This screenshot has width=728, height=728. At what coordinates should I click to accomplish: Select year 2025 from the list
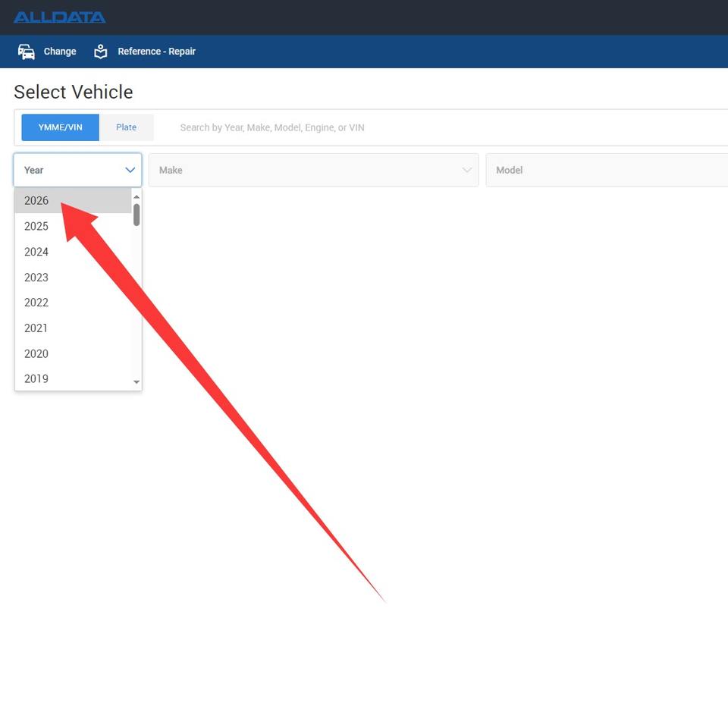coord(73,226)
